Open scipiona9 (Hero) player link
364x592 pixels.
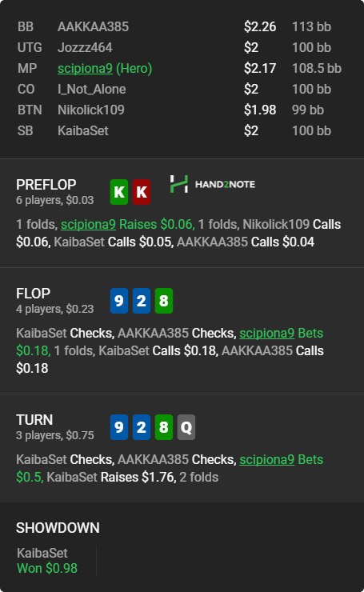pos(105,68)
